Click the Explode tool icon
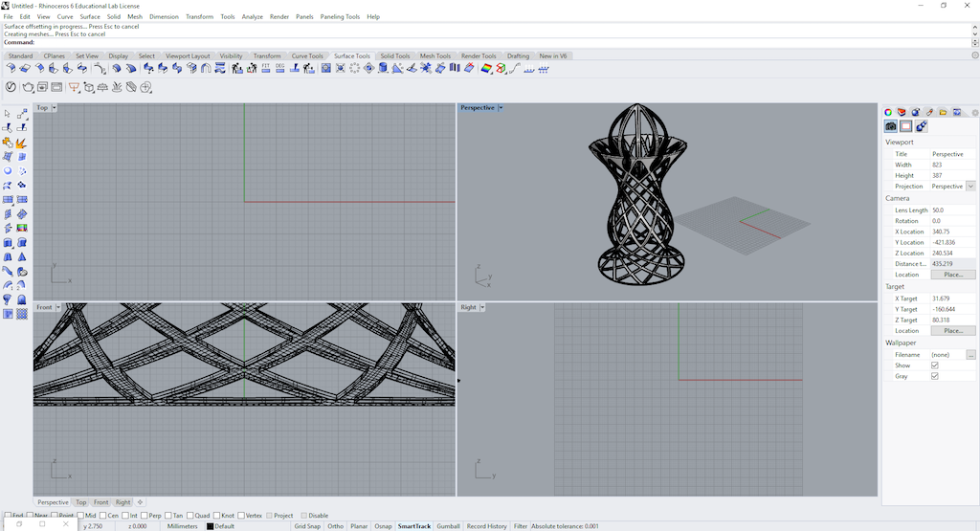Viewport: 980px width, 531px height. pos(22,143)
